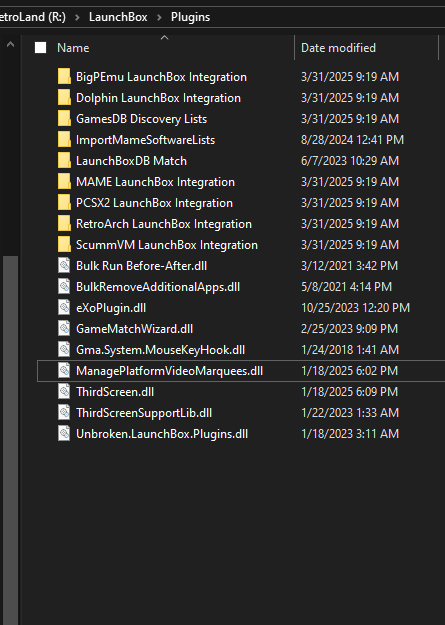Select the ThirdScreen.dll file name
445x625 pixels.
115,391
